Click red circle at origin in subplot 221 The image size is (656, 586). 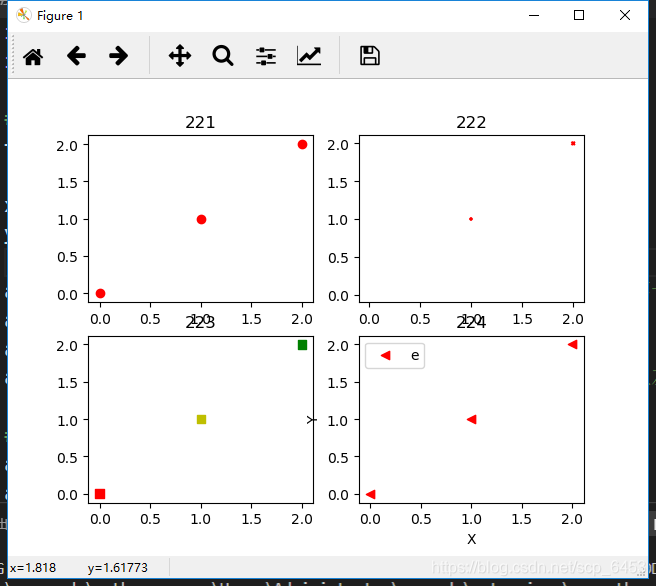tap(100, 294)
